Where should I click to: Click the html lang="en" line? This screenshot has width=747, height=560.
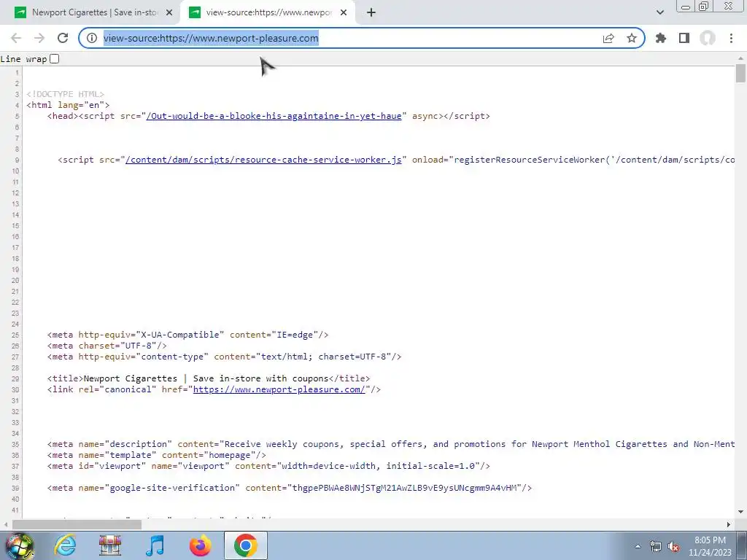[68, 105]
